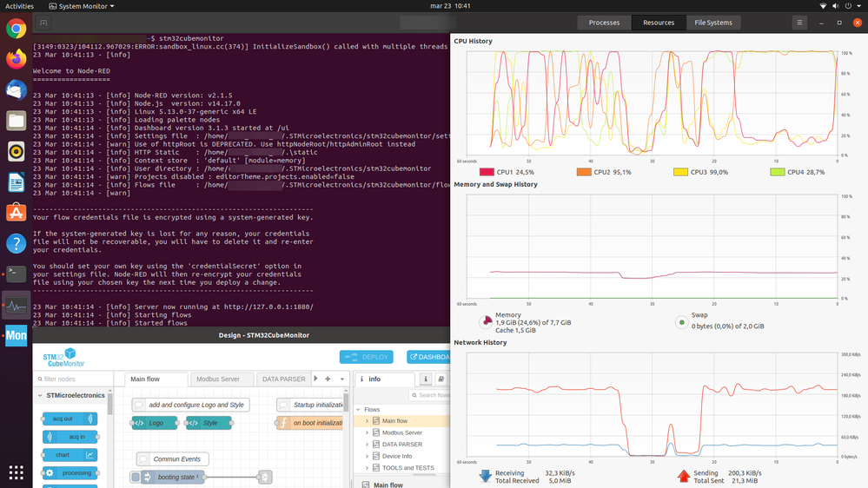Click the 'booting state' inject node

(173, 477)
